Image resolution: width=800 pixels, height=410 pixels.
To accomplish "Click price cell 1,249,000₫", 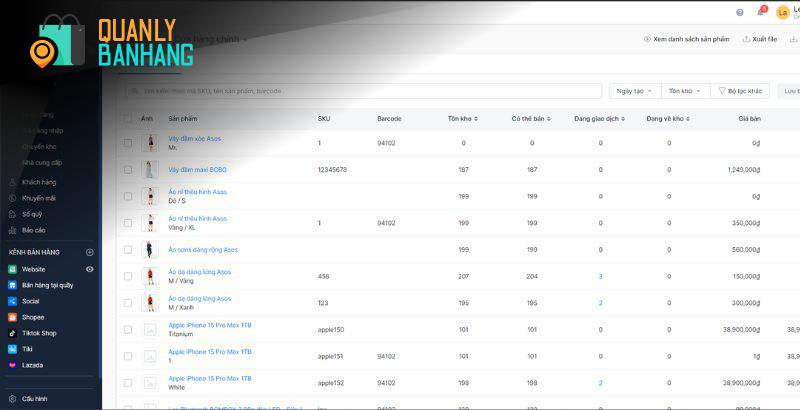I will coord(744,170).
